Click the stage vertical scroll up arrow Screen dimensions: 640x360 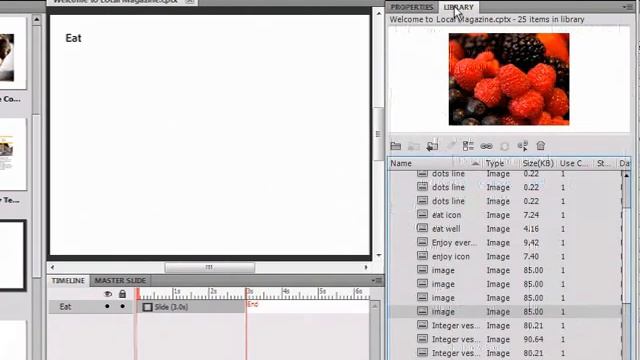pos(378,13)
